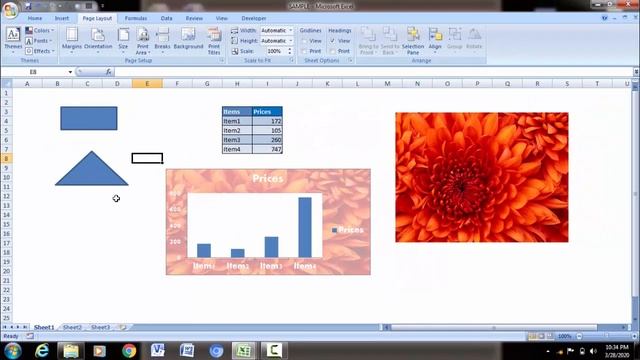
Task: Click the Excel taskbar button
Action: 244,351
